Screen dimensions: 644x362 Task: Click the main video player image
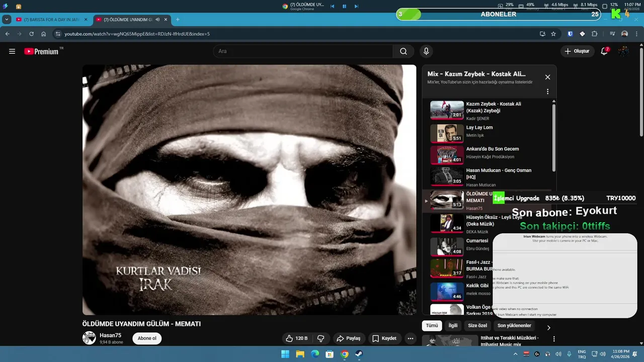[250, 190]
